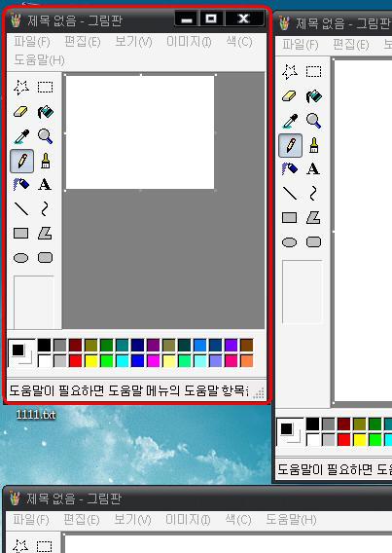Open the 파일(F) menu in the top-left window
Viewport: 392px width, 553px height.
click(32, 42)
